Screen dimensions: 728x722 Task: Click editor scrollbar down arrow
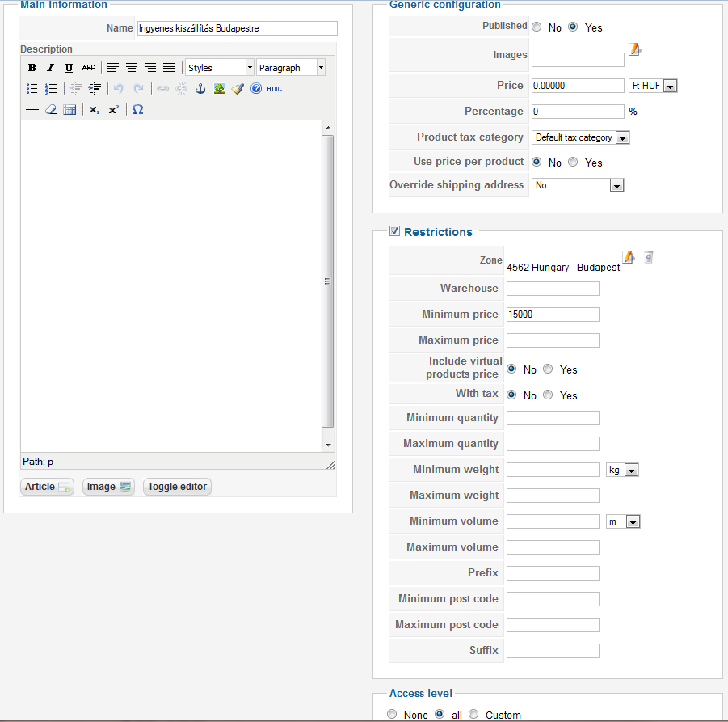click(328, 445)
